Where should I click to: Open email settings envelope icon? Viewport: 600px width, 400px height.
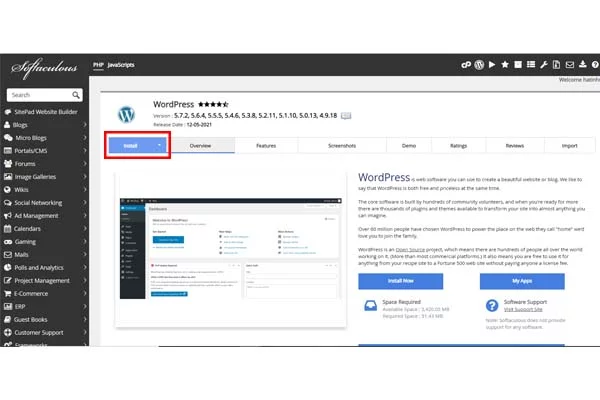tap(570, 65)
